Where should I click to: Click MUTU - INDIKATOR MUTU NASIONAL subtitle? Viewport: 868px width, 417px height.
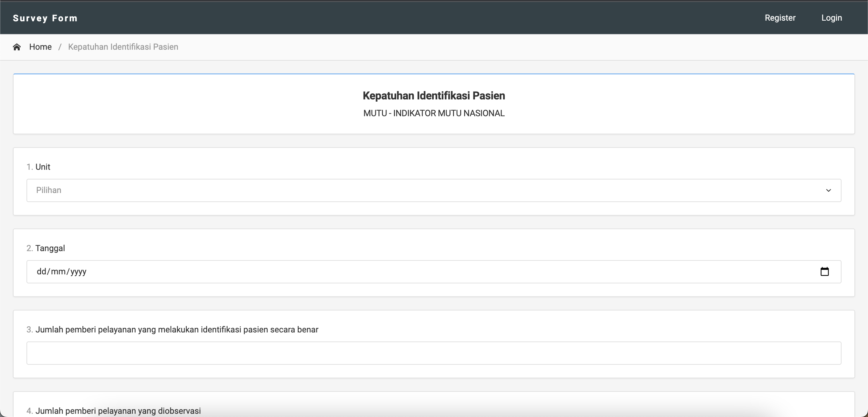[x=434, y=113]
